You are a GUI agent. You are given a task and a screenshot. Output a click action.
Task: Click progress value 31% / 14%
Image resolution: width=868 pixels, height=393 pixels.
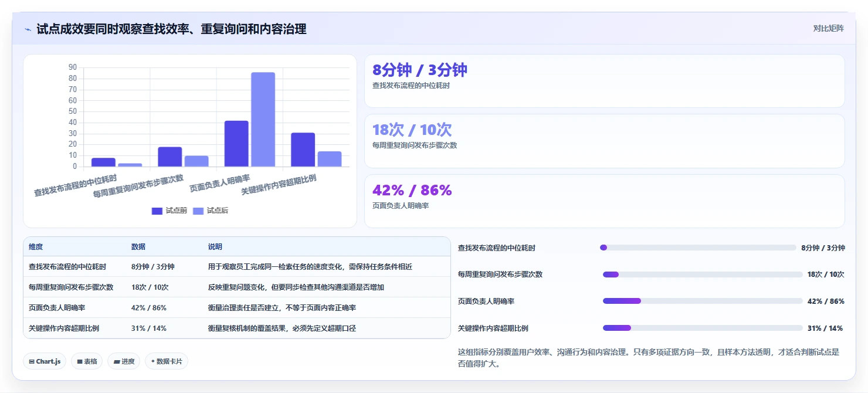click(x=826, y=328)
